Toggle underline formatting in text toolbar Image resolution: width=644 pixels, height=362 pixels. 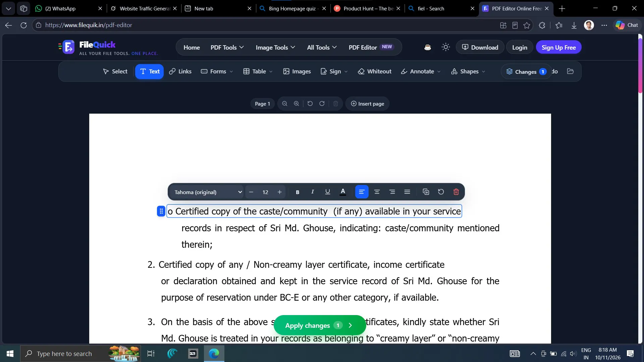[x=327, y=192]
